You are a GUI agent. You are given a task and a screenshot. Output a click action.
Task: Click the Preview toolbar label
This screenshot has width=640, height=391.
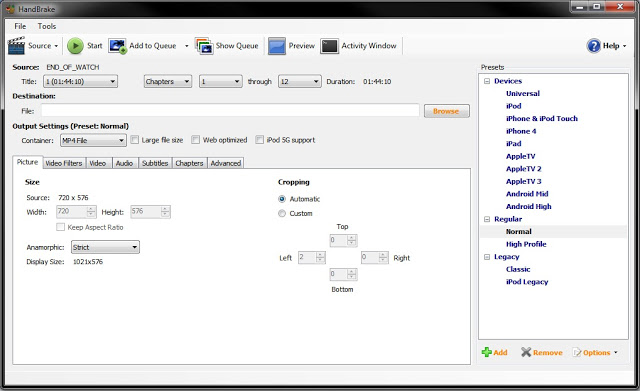(x=302, y=46)
